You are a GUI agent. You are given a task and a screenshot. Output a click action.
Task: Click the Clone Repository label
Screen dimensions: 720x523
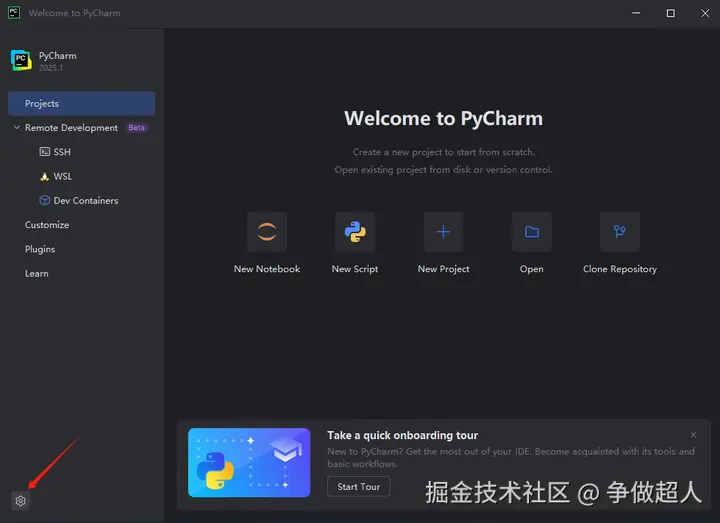[x=620, y=269]
